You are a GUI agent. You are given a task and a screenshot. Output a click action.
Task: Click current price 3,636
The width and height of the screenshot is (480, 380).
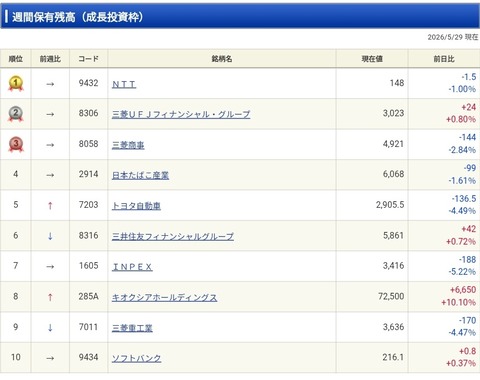tap(393, 327)
